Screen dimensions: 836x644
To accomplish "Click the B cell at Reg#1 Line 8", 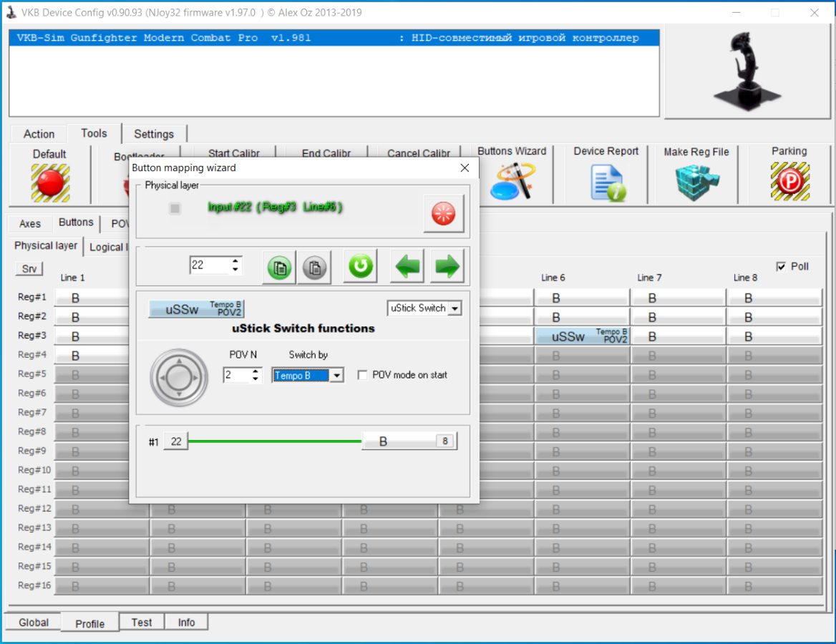I will coord(774,298).
